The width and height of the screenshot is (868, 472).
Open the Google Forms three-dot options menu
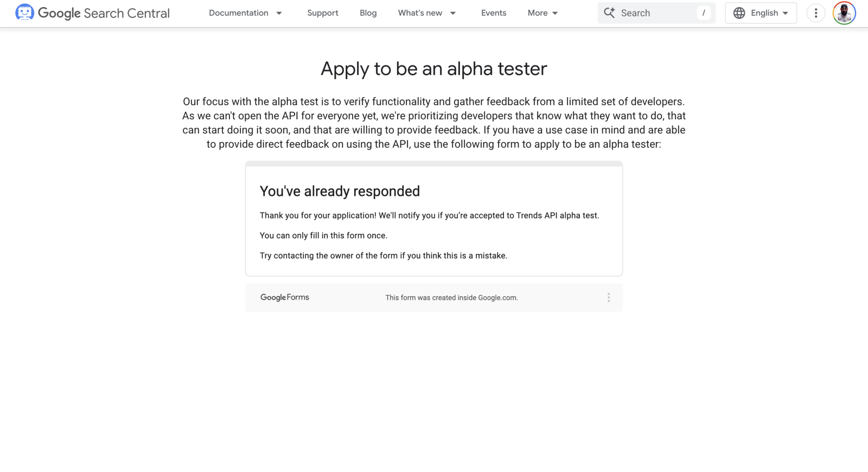tap(609, 297)
